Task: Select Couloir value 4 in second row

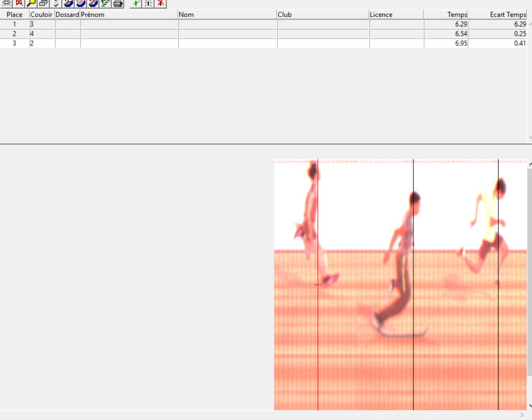Action: [x=42, y=34]
